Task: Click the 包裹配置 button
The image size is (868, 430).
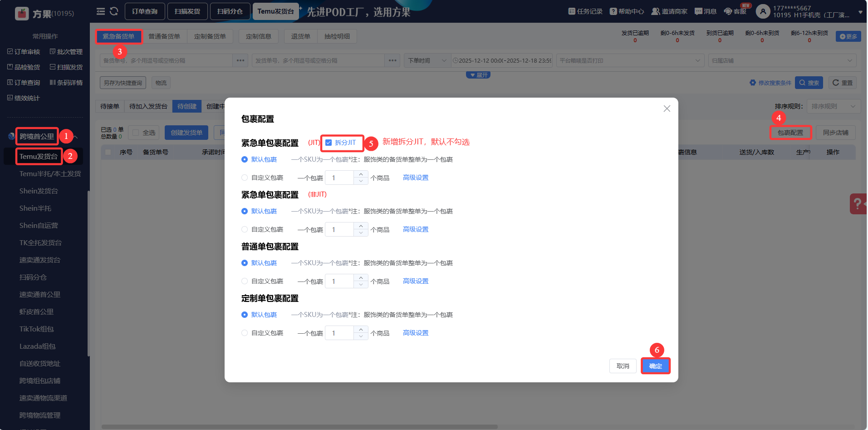Action: 790,133
